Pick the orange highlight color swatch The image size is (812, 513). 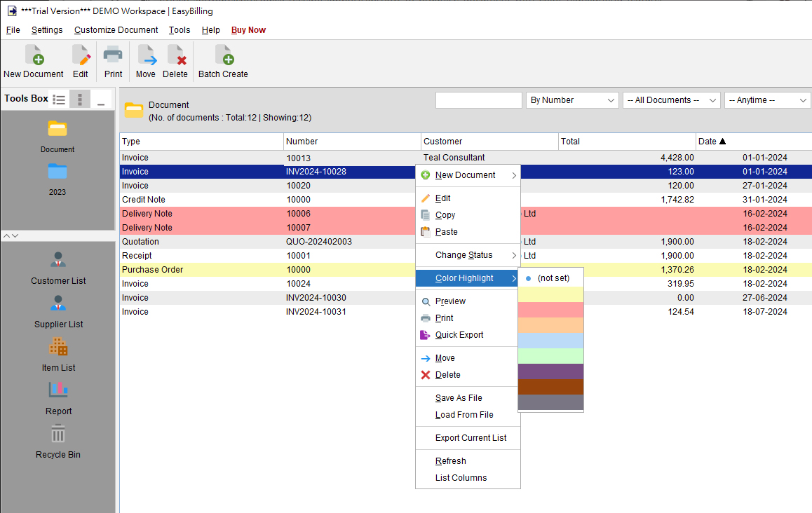[550, 325]
